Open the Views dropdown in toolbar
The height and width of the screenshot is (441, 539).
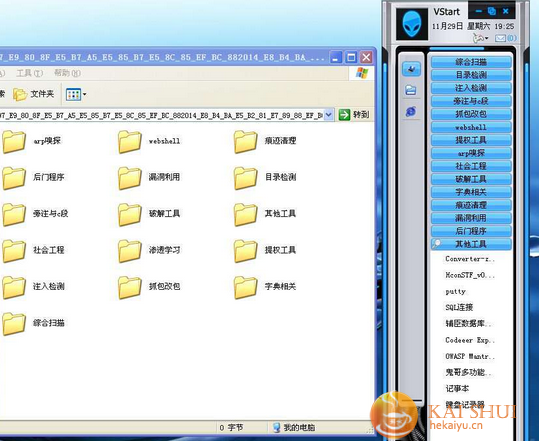[76, 94]
